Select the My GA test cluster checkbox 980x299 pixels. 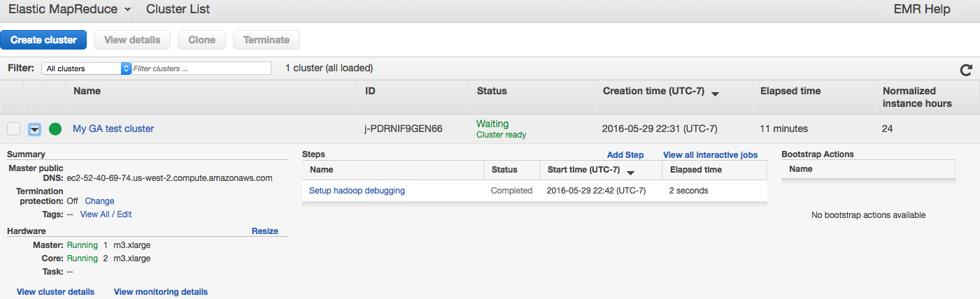14,129
